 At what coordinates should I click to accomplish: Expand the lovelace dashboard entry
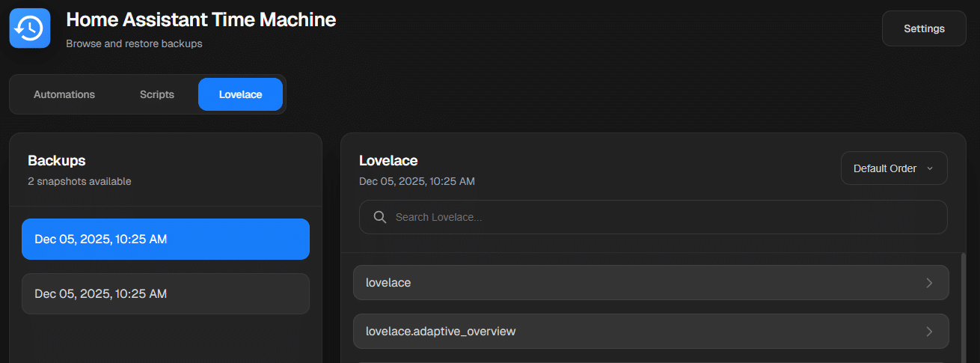point(649,283)
